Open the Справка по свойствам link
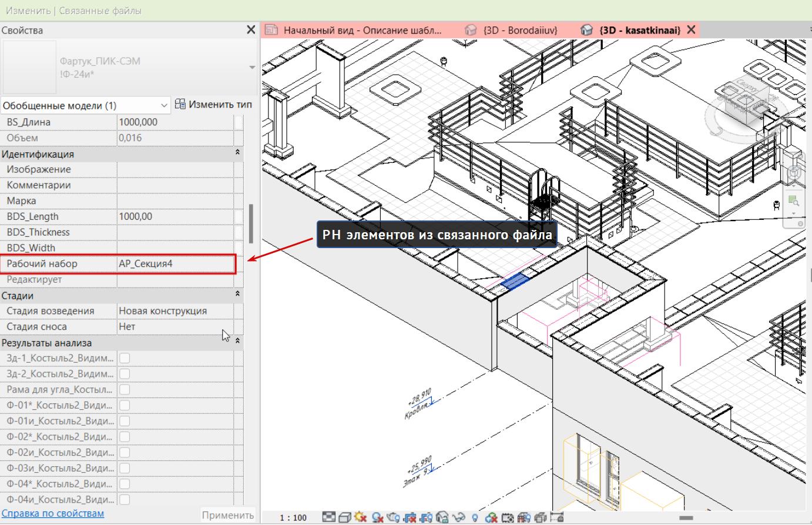The width and height of the screenshot is (812, 525). [53, 513]
